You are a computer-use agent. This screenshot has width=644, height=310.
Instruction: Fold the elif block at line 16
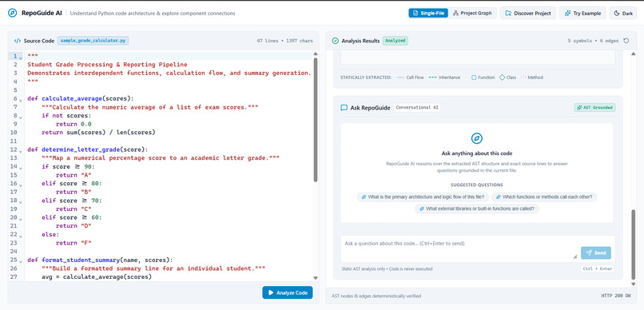[x=21, y=185]
